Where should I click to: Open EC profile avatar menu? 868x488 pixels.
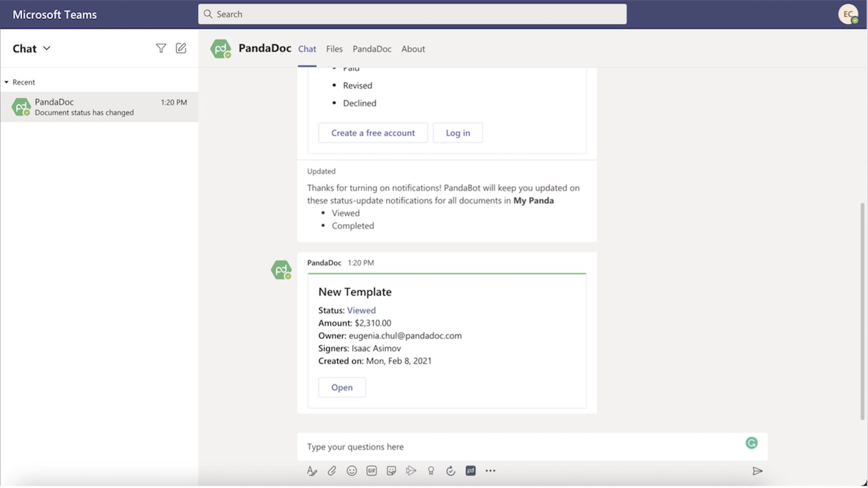(848, 14)
